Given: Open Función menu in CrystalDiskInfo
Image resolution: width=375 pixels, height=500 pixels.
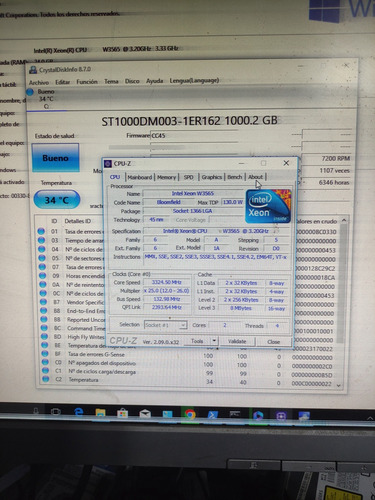Looking at the screenshot, I should point(87,82).
